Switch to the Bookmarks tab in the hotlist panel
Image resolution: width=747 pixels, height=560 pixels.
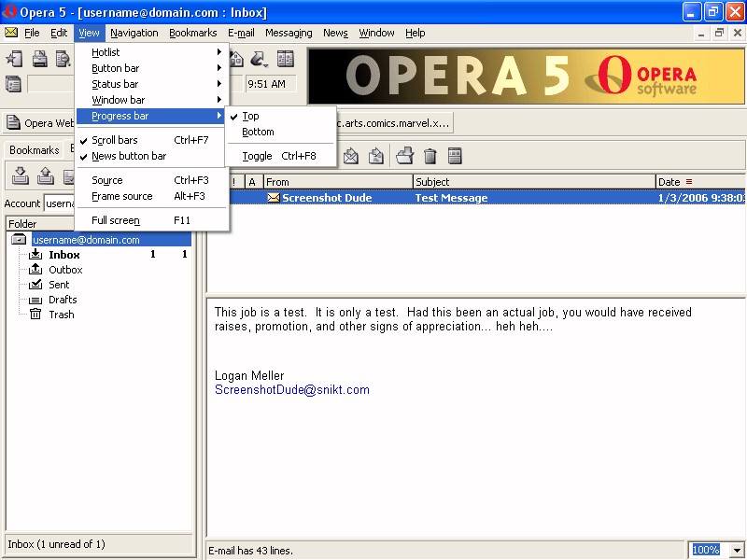(x=35, y=150)
